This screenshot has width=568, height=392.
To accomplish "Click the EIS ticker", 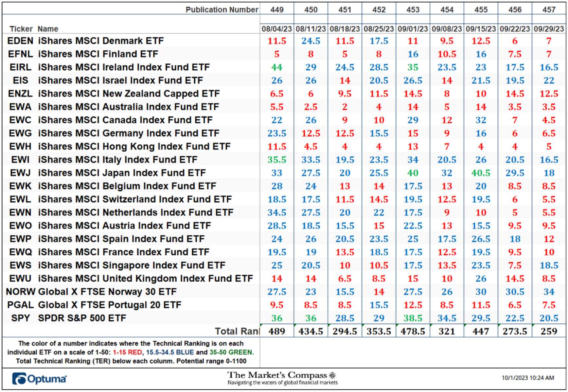I will click(20, 80).
